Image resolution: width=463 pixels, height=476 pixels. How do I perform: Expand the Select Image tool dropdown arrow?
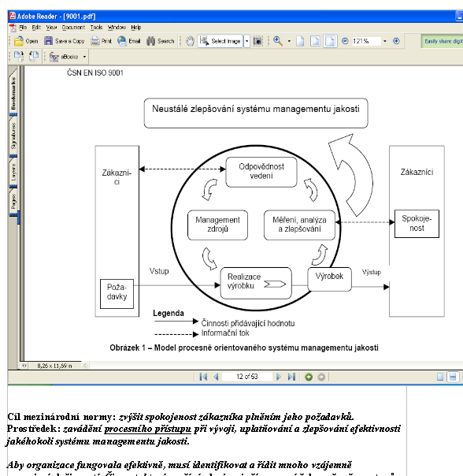(x=246, y=41)
